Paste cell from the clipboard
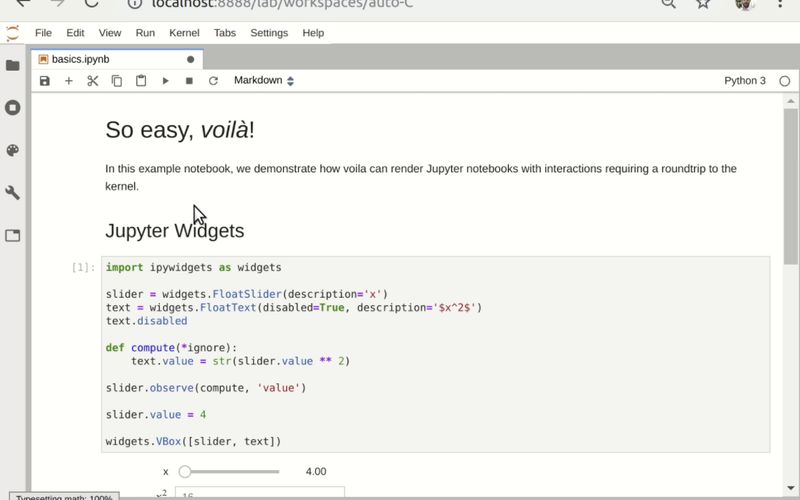This screenshot has height=500, width=800. pos(141,81)
